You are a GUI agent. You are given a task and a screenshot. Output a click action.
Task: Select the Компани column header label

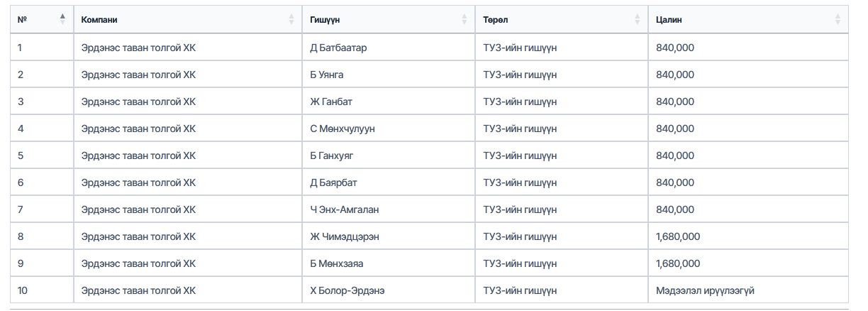click(x=99, y=20)
